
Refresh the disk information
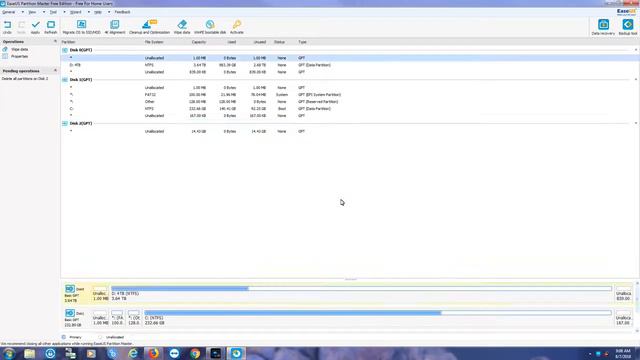(x=51, y=27)
